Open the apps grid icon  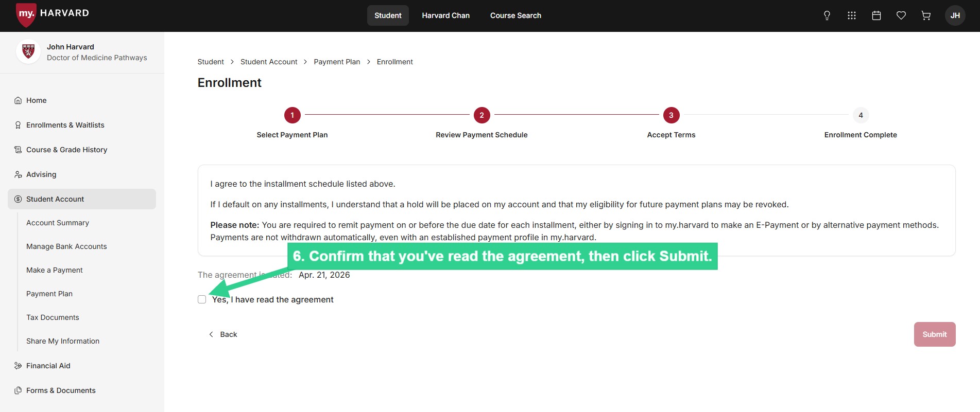point(852,15)
